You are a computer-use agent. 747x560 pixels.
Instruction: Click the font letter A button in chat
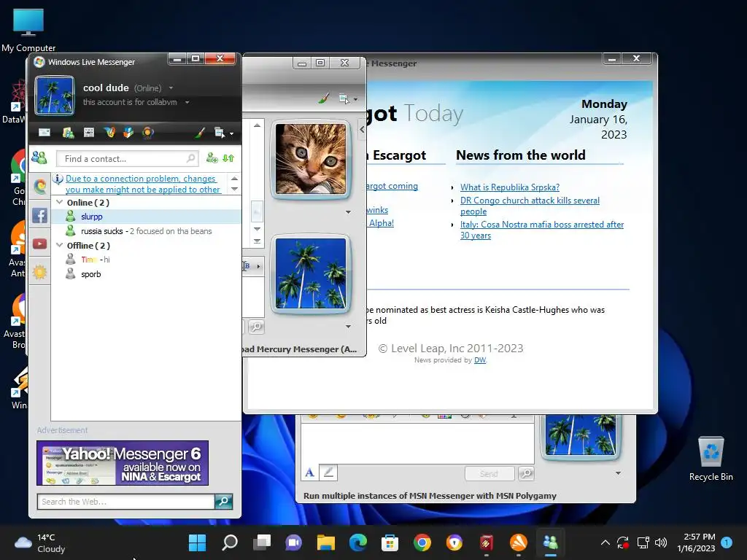(x=309, y=472)
